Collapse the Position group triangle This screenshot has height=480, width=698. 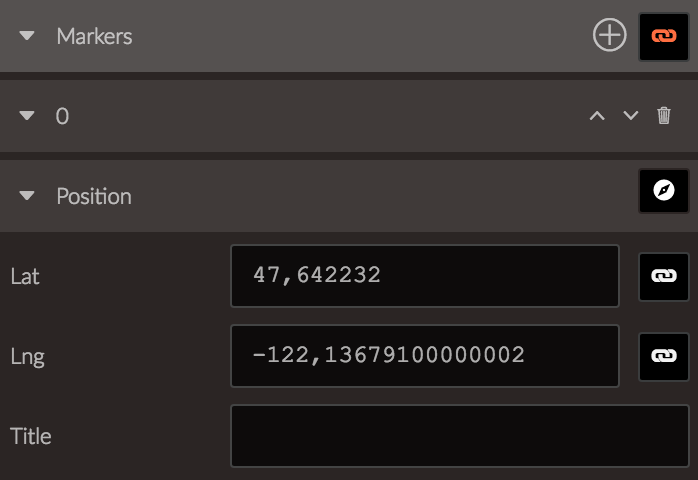point(27,195)
